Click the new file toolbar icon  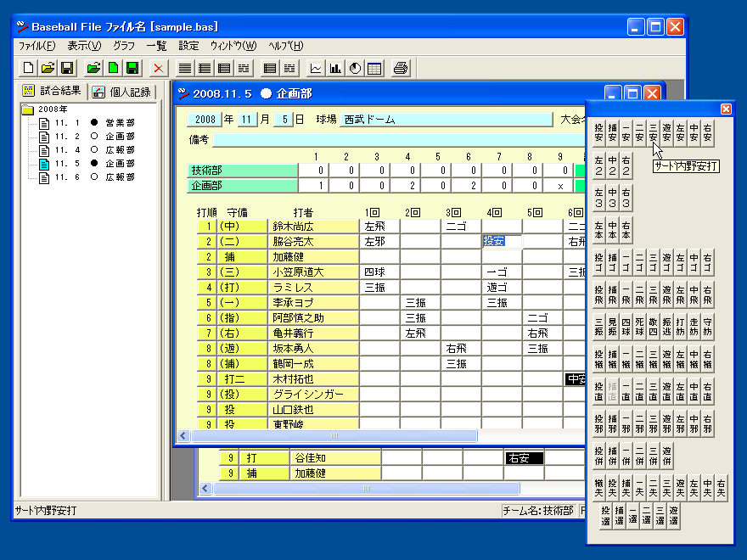pos(28,68)
